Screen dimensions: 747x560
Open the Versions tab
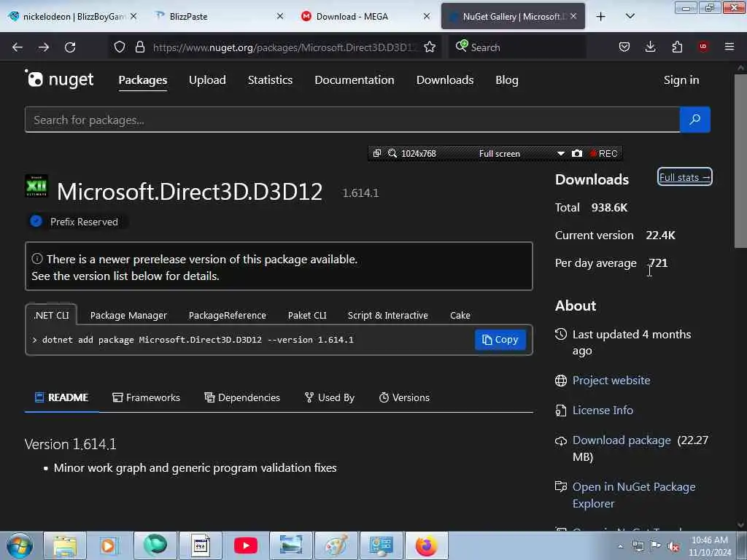[404, 397]
